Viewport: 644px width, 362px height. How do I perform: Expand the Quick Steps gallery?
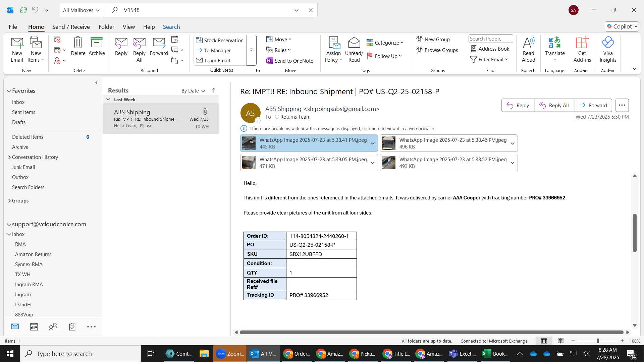click(251, 50)
